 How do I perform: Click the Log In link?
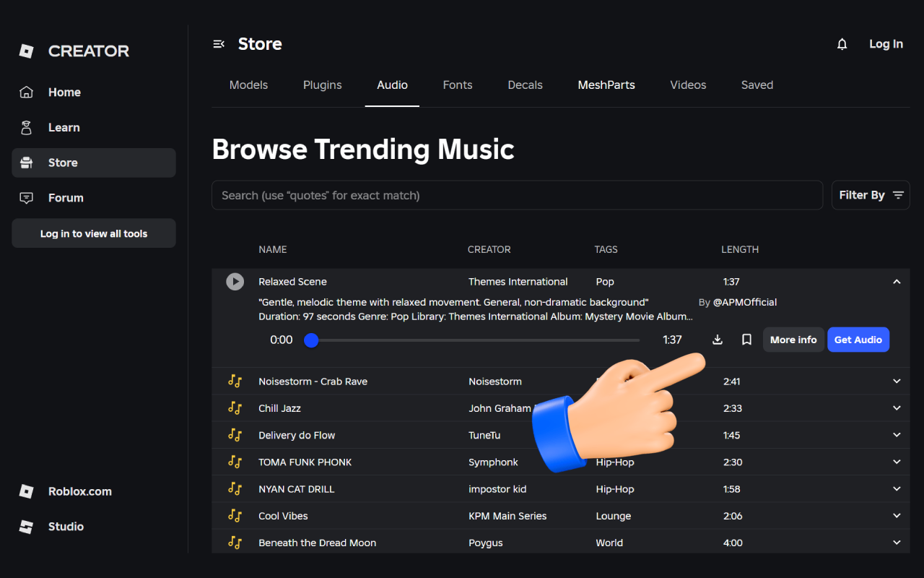pos(886,44)
